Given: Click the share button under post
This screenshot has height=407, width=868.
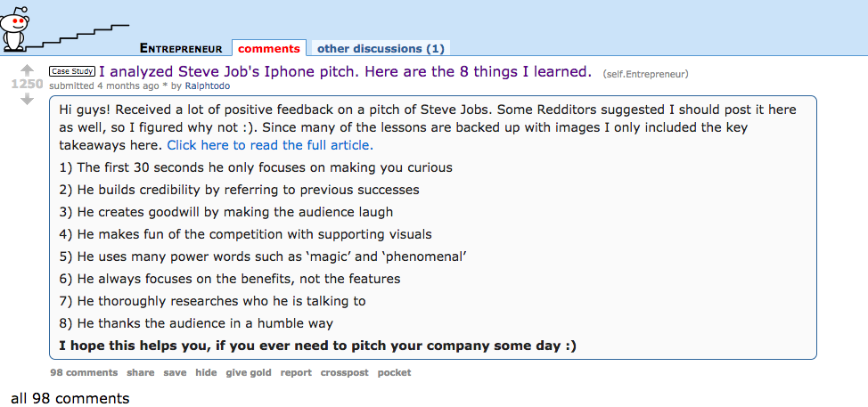Looking at the screenshot, I should 141,372.
